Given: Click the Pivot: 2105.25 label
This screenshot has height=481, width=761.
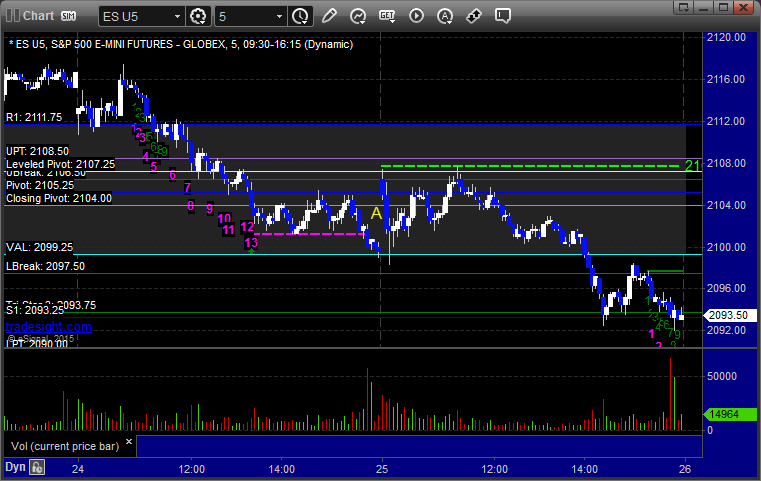Looking at the screenshot, I should point(40,185).
